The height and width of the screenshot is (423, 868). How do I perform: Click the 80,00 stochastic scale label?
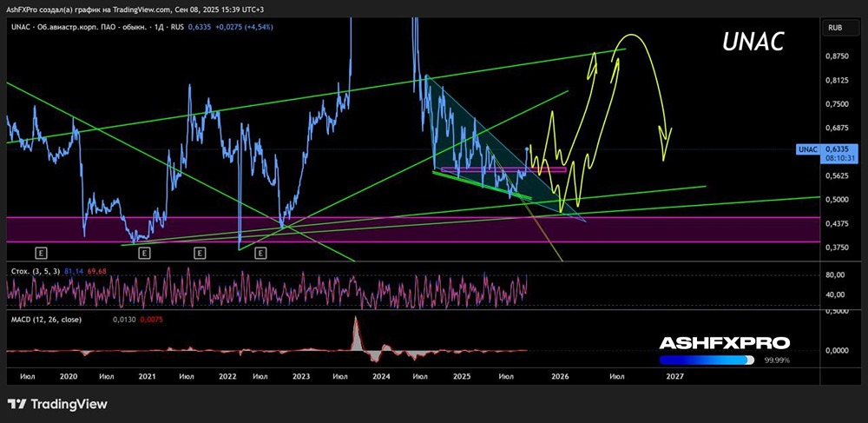coord(834,275)
